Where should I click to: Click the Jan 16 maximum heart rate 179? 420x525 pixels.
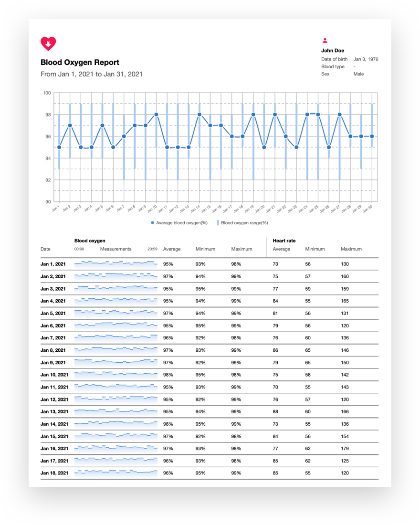tap(345, 449)
